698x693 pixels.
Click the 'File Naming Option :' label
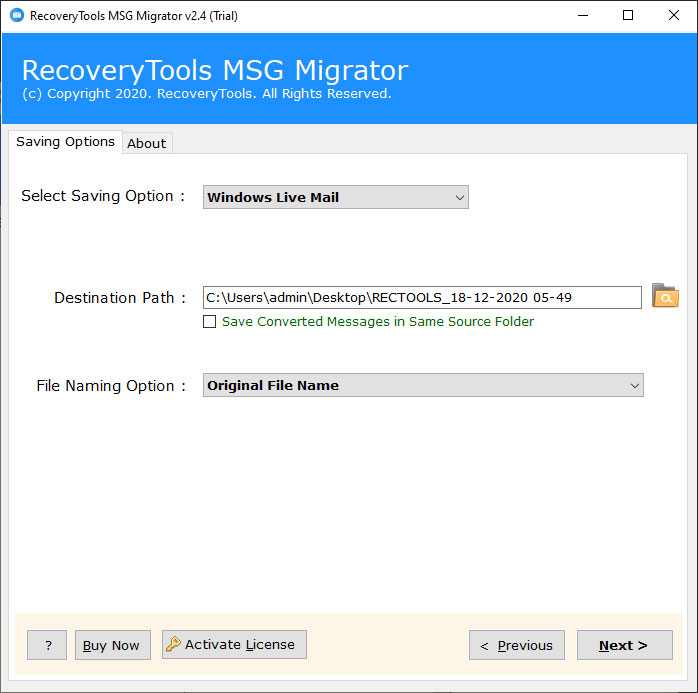(x=111, y=385)
